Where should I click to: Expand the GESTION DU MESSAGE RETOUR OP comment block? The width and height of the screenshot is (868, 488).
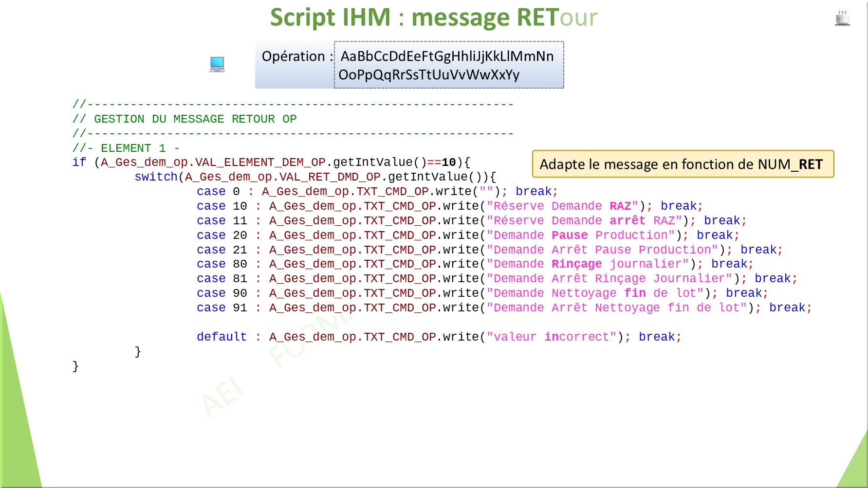pyautogui.click(x=185, y=118)
